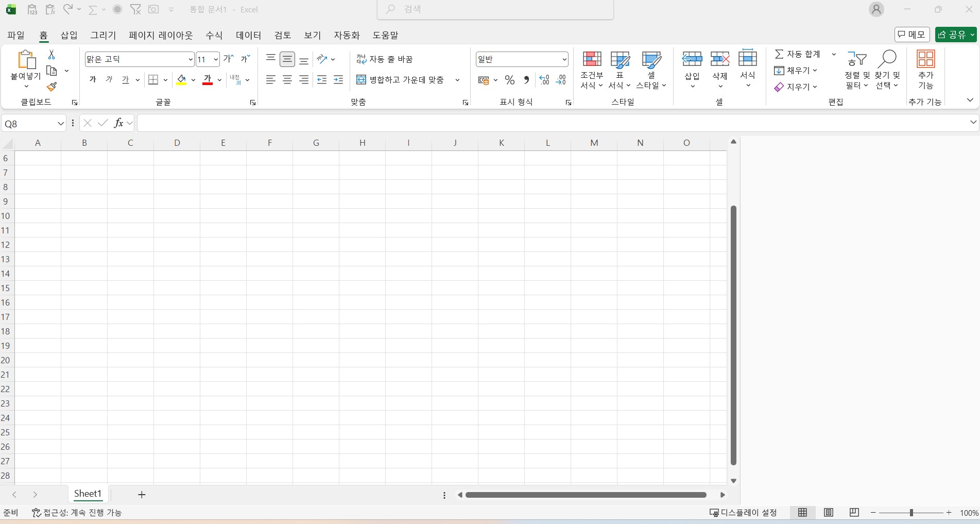The height and width of the screenshot is (524, 980).
Task: Toggle center horizontal alignment
Action: (x=287, y=80)
